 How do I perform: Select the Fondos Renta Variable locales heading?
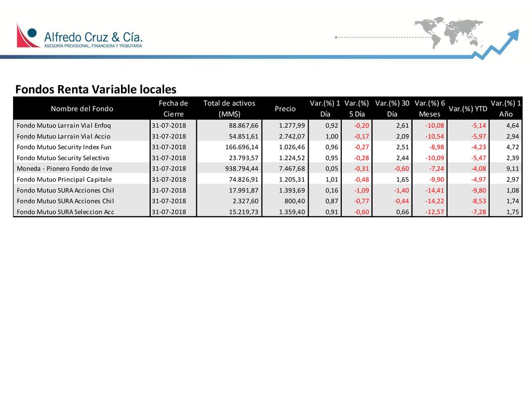pos(96,89)
